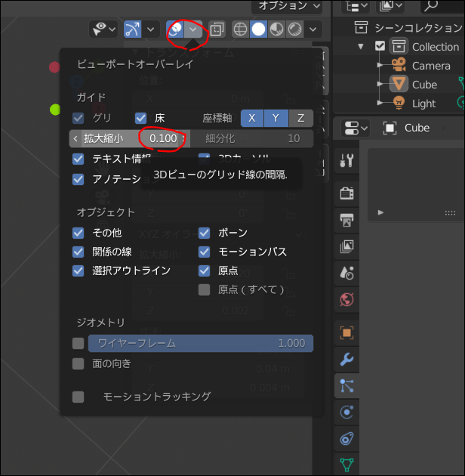Open the Object properties tab
465x476 pixels.
346,333
